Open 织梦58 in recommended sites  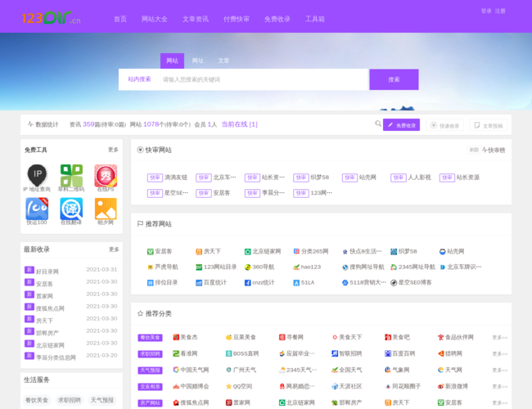[404, 251]
